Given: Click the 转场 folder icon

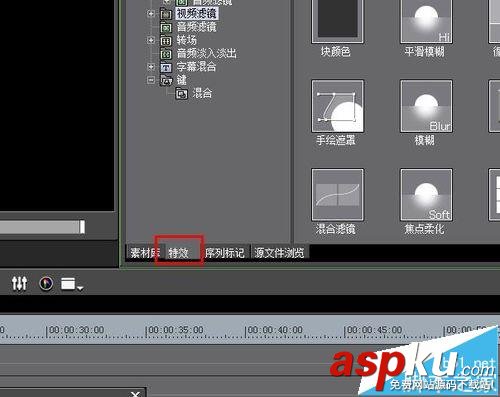Looking at the screenshot, I should pyautogui.click(x=166, y=41).
